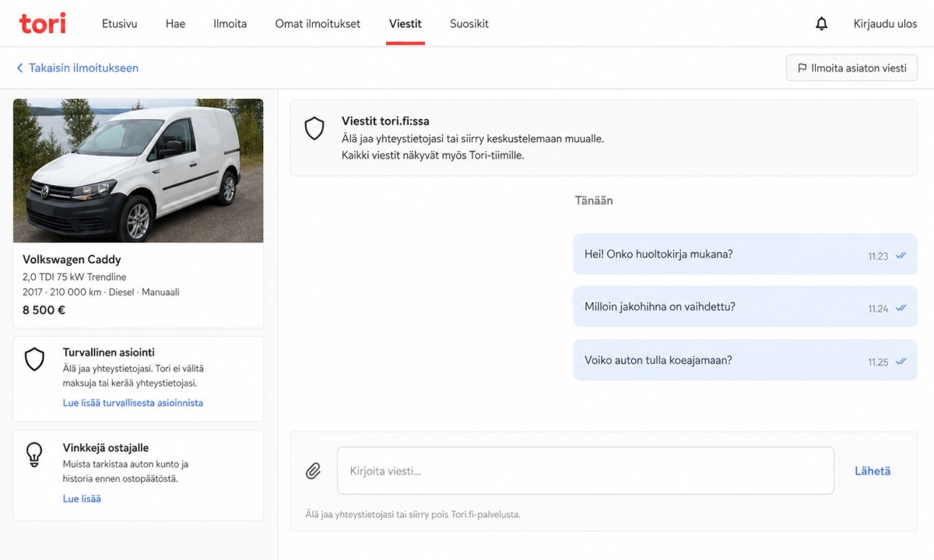934x560 pixels.
Task: Click Lue lisää under Vinkkejä ostajalle
Action: pos(82,499)
